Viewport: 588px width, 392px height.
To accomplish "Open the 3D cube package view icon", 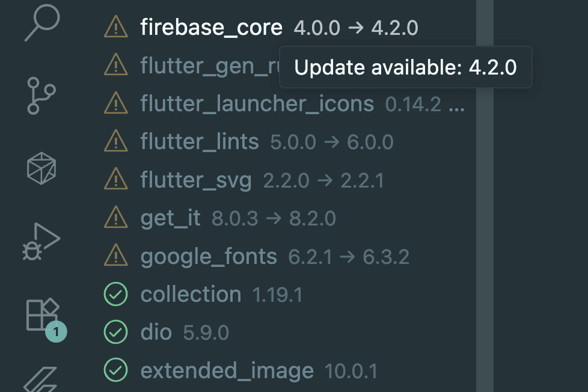I will click(x=41, y=168).
